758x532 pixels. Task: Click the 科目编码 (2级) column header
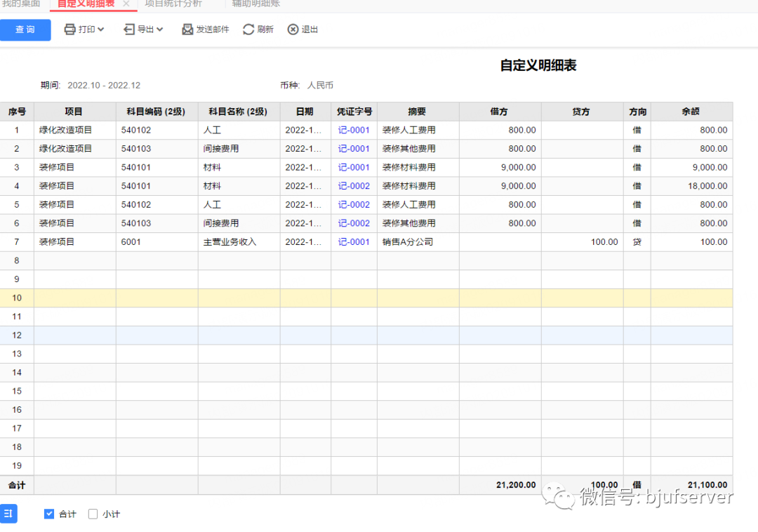pos(157,112)
